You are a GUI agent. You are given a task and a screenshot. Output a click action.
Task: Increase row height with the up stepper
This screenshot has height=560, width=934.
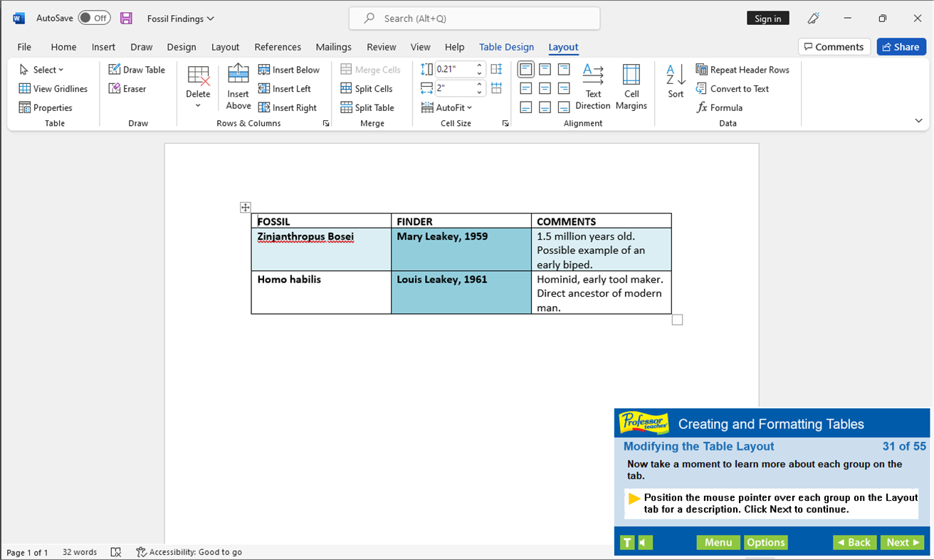point(478,65)
